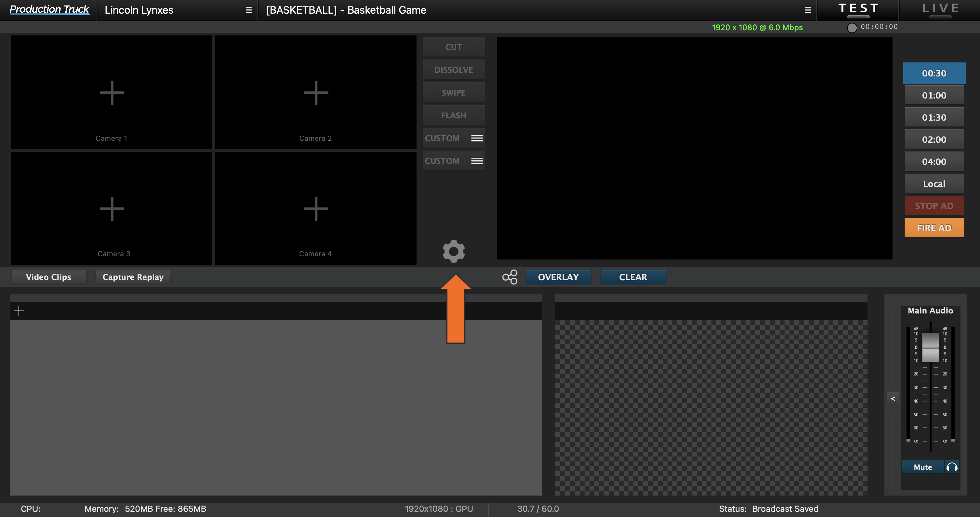Click the program output preview window
The image size is (980, 517).
click(694, 148)
